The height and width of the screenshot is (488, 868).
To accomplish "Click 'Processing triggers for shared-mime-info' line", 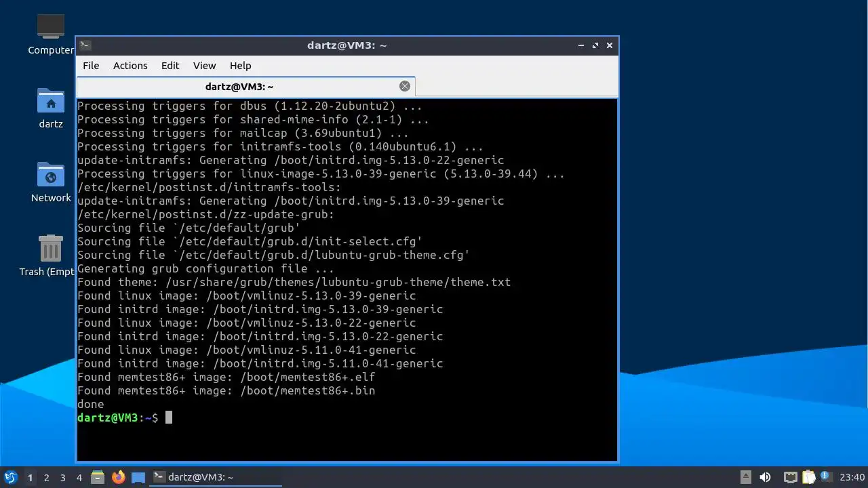I will point(253,119).
